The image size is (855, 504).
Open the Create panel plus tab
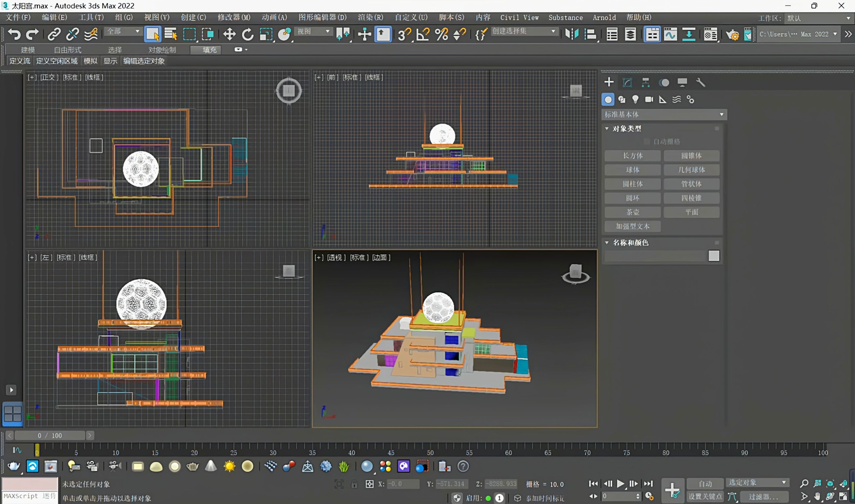click(609, 82)
